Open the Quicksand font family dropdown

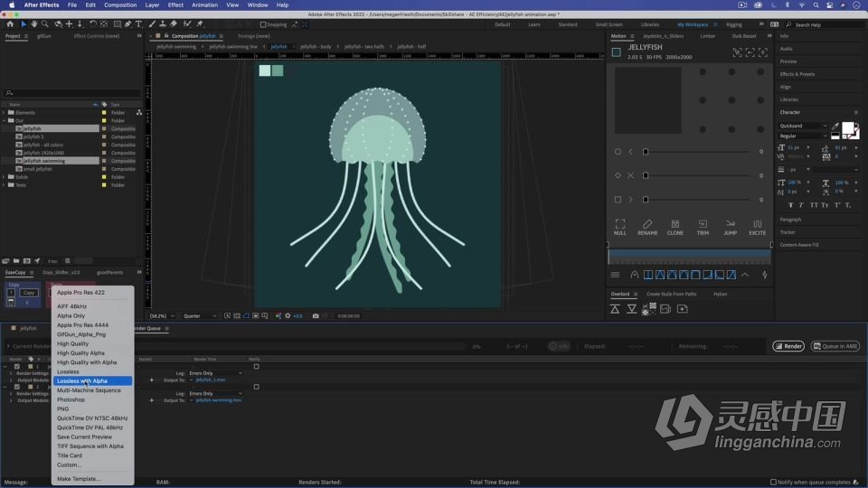pyautogui.click(x=803, y=127)
